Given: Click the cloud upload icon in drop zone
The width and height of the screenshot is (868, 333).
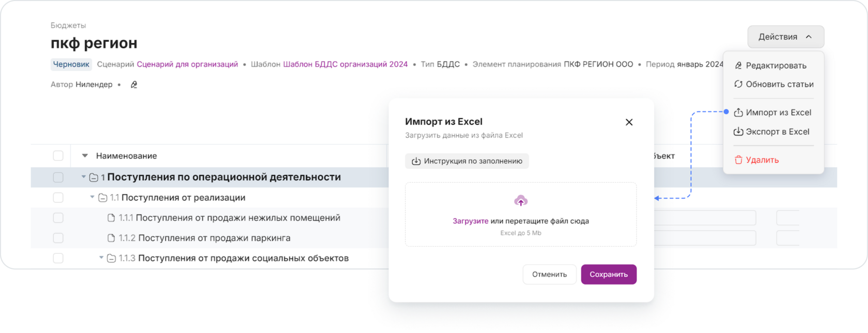Looking at the screenshot, I should [521, 200].
